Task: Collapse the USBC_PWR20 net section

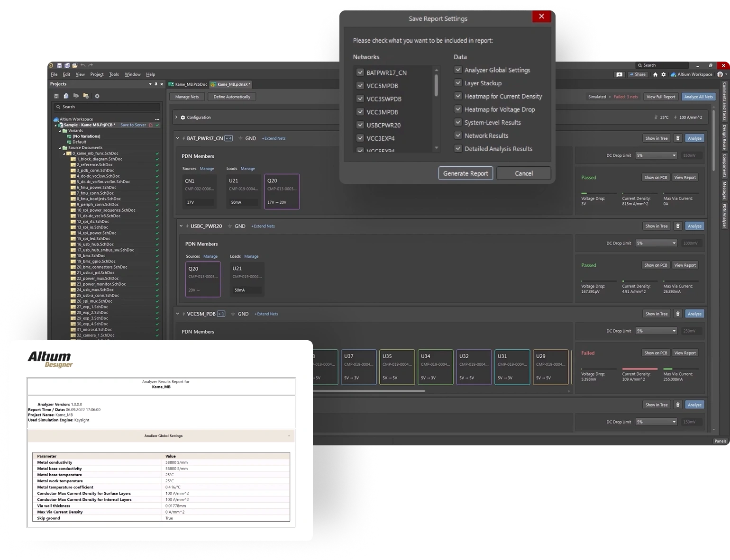Action: point(181,226)
